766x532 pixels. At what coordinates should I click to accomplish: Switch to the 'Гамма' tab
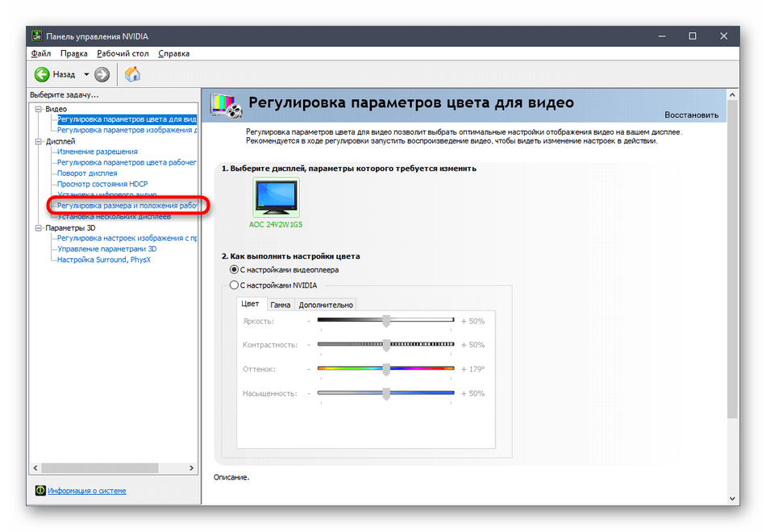pyautogui.click(x=280, y=305)
